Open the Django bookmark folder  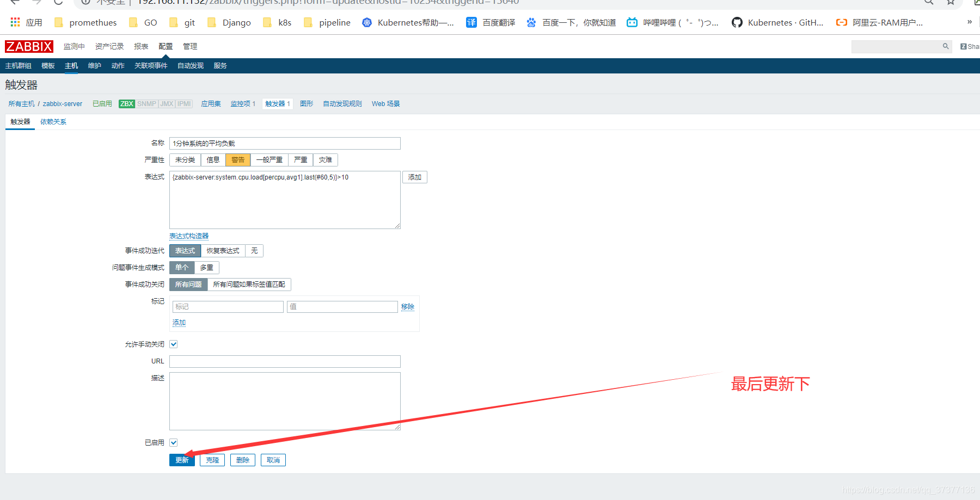[229, 22]
